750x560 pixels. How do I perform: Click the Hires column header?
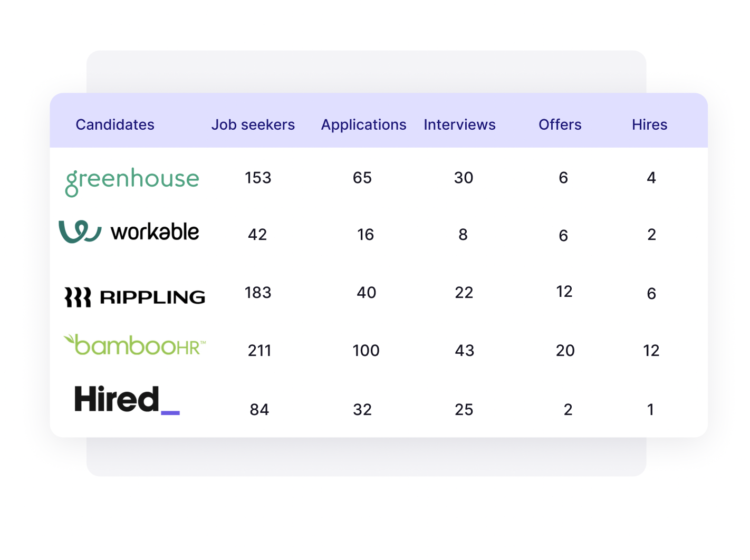pos(649,124)
